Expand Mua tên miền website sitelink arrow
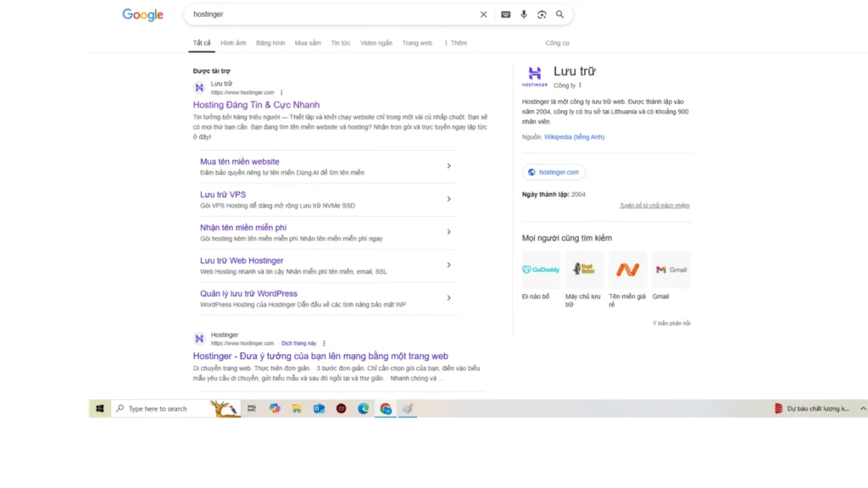 point(449,166)
